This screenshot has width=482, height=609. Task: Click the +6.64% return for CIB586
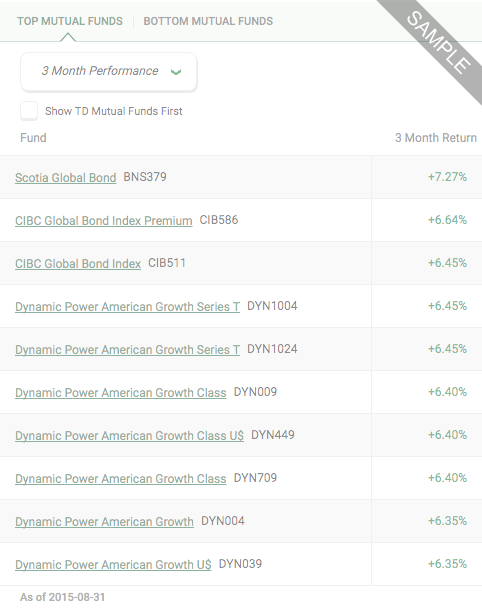pos(447,220)
